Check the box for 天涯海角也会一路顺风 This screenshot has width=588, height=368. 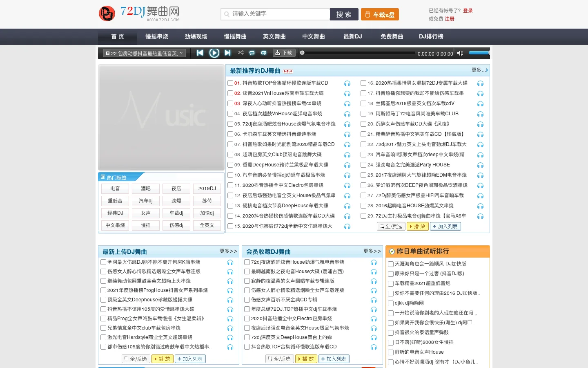(x=391, y=264)
